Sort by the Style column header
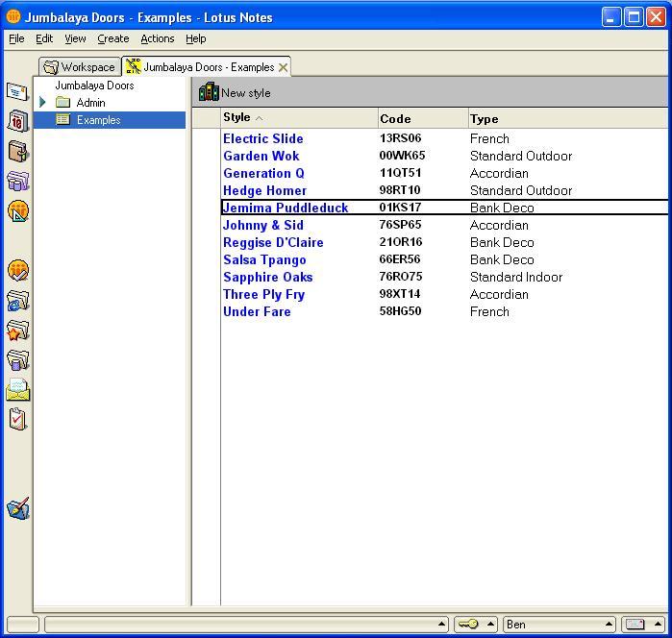Image resolution: width=672 pixels, height=638 pixels. 236,118
